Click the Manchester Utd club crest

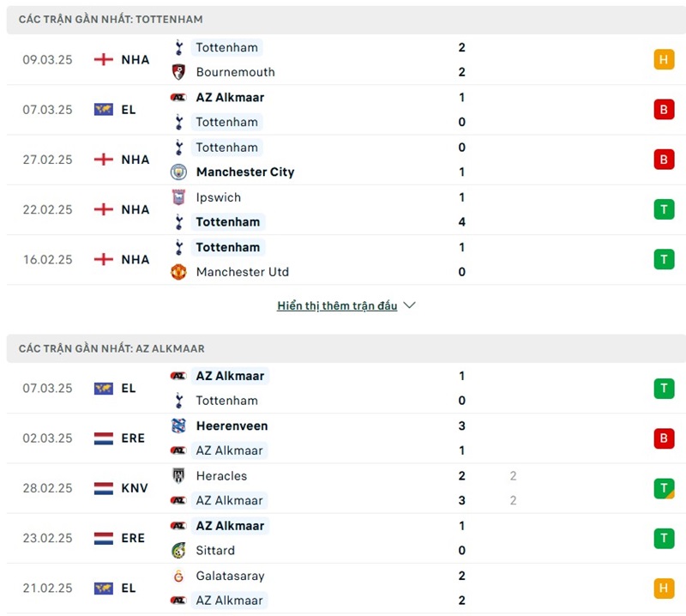(x=178, y=272)
